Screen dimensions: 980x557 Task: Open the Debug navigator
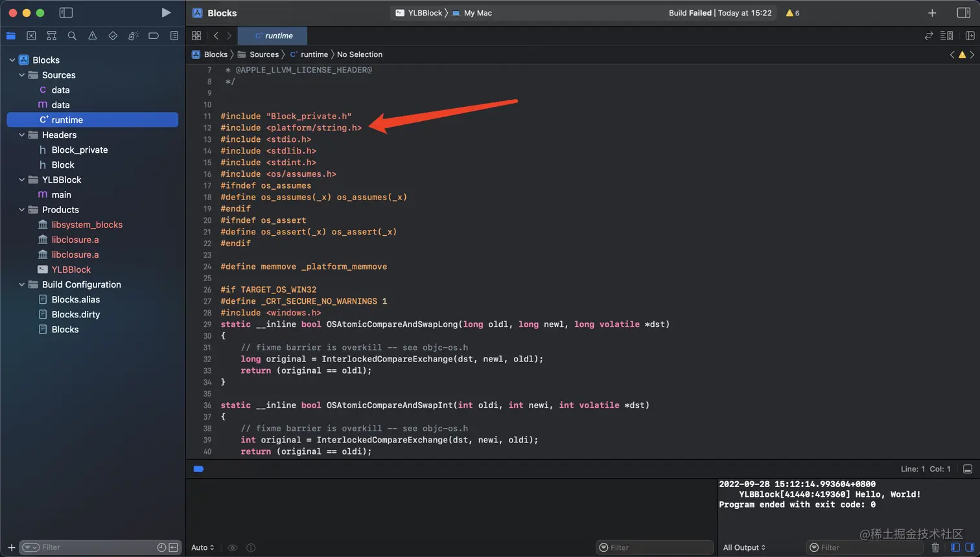pos(134,36)
